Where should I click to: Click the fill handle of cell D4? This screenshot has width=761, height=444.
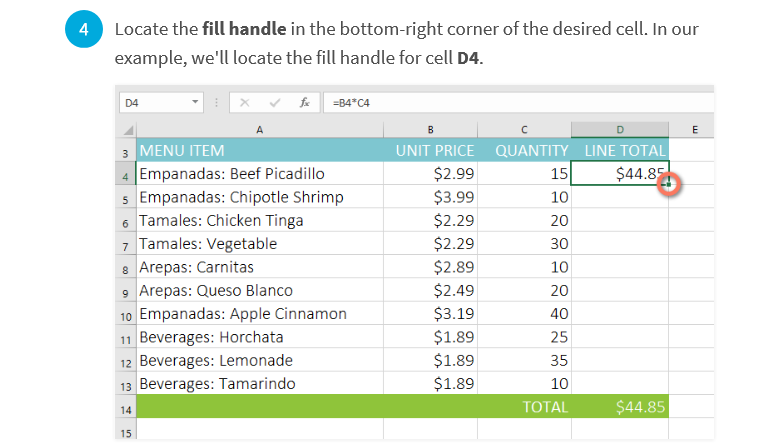click(669, 184)
